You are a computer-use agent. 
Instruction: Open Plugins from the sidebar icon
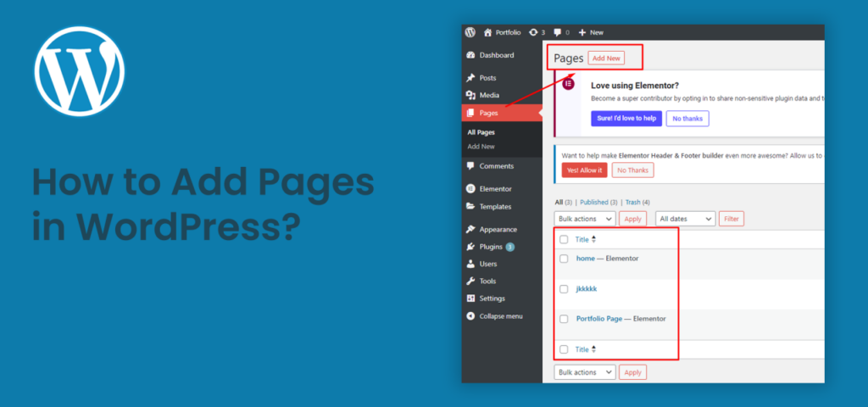tap(470, 247)
